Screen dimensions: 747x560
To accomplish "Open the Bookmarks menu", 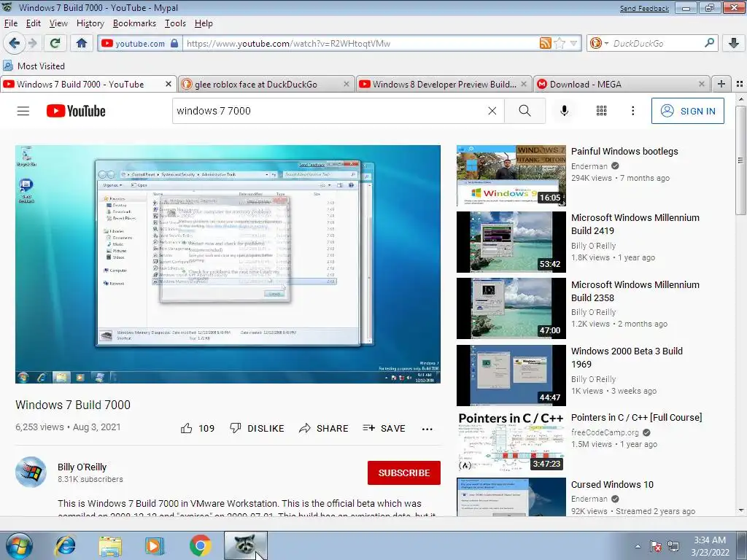I will tap(134, 23).
